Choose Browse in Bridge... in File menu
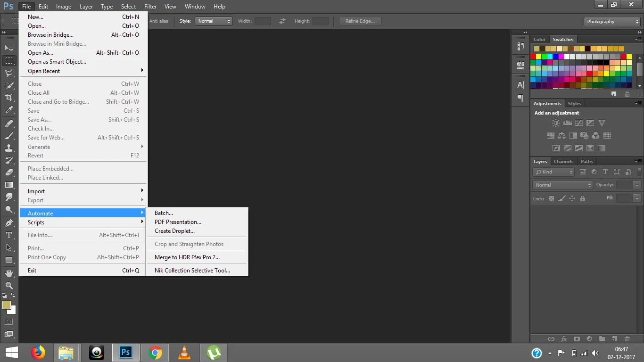644x362 pixels. point(83,35)
